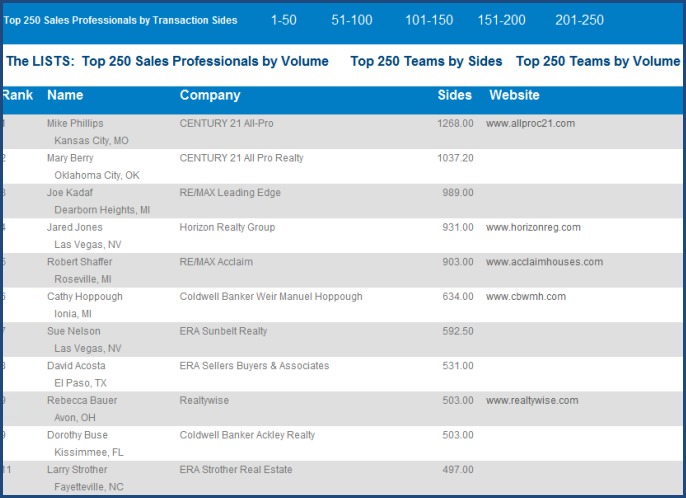Select the name Joe Kadaf
The height and width of the screenshot is (498, 686).
(x=70, y=193)
